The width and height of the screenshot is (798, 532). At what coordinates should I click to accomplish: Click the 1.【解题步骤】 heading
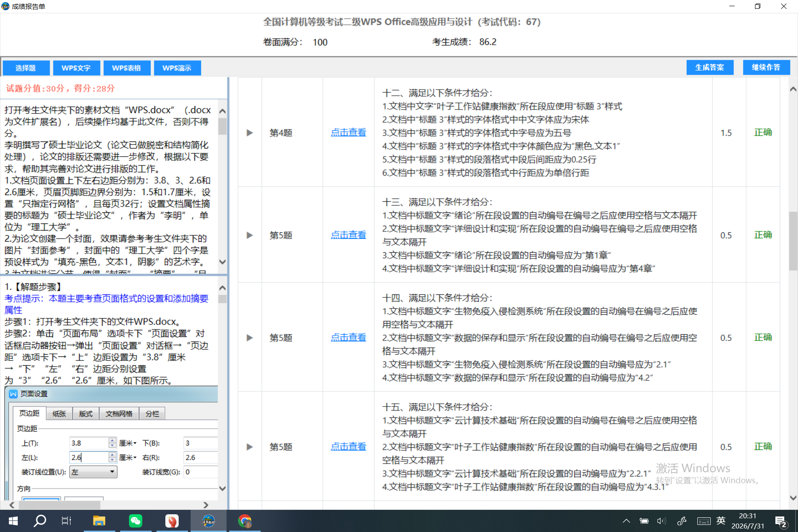[34, 287]
